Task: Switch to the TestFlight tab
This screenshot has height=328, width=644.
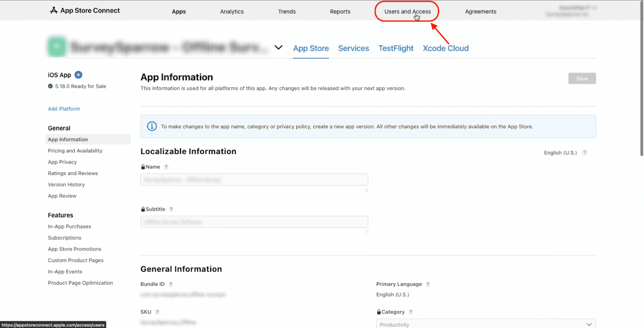Action: click(x=396, y=48)
